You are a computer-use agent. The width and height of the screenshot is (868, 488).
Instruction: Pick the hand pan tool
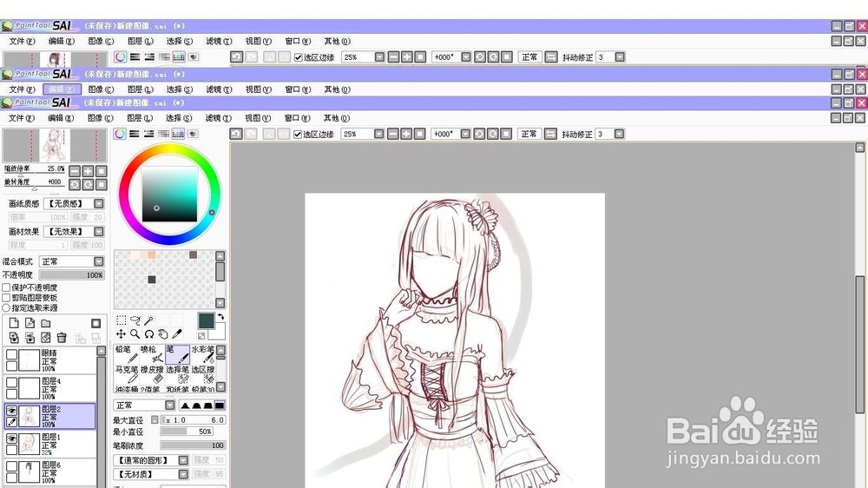[163, 334]
